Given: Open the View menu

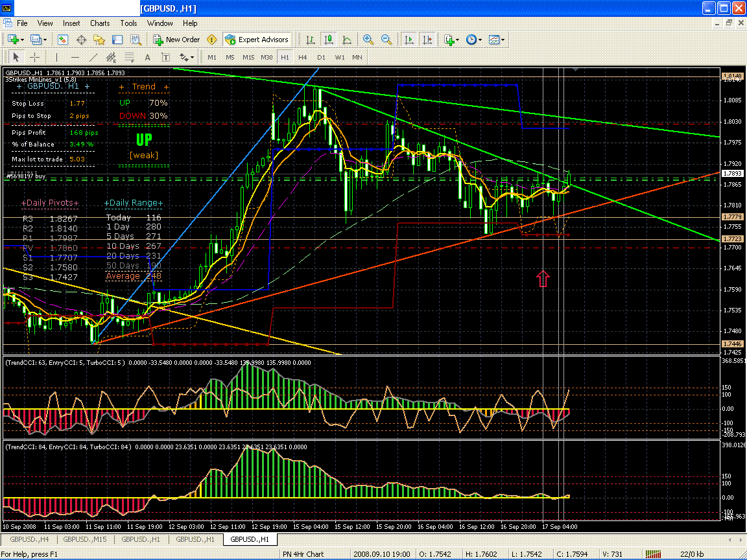Looking at the screenshot, I should (x=45, y=23).
